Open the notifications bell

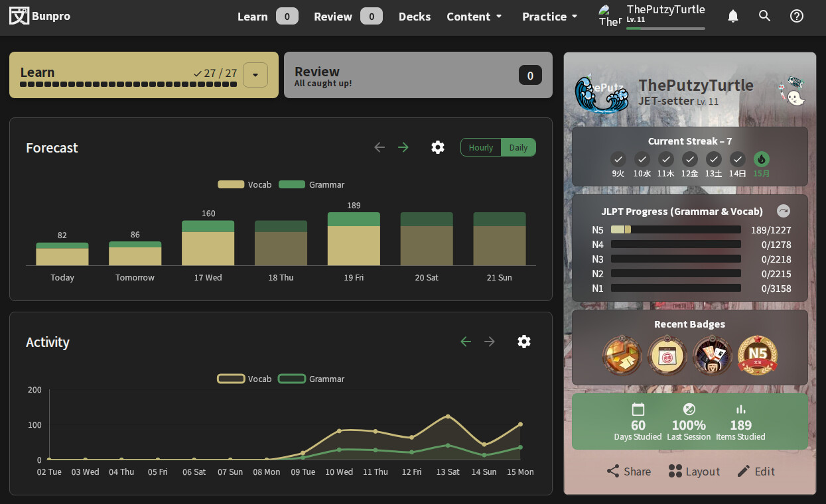click(x=733, y=16)
